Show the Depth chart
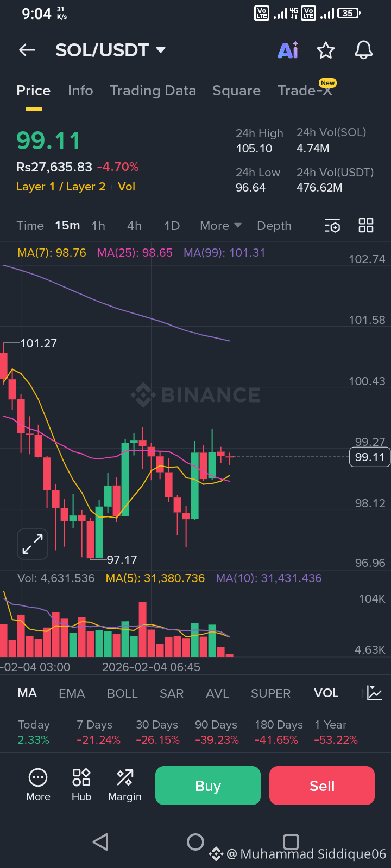391x868 pixels. tap(274, 226)
